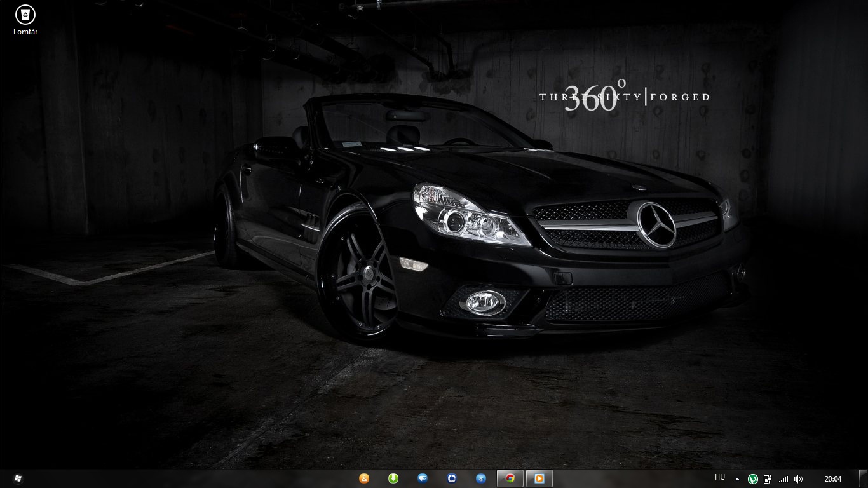Open the network signal tray icon
The image size is (868, 488).
point(783,479)
